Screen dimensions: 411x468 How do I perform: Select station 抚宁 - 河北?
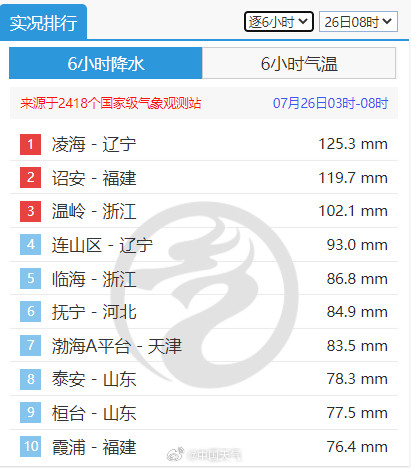94,312
